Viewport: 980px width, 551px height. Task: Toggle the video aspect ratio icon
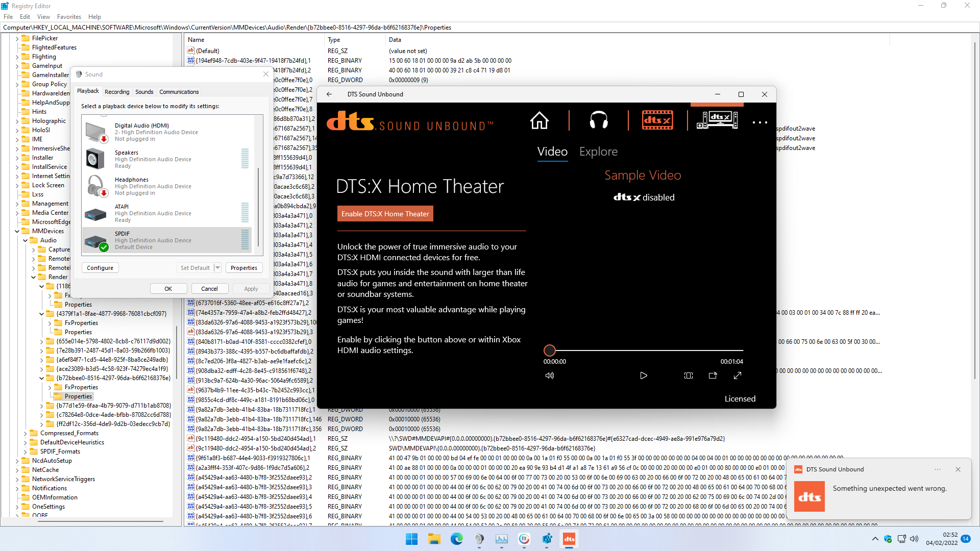689,375
